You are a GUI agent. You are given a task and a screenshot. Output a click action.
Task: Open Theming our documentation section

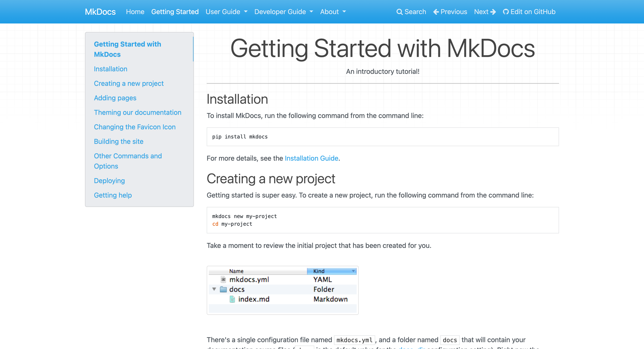click(x=137, y=112)
